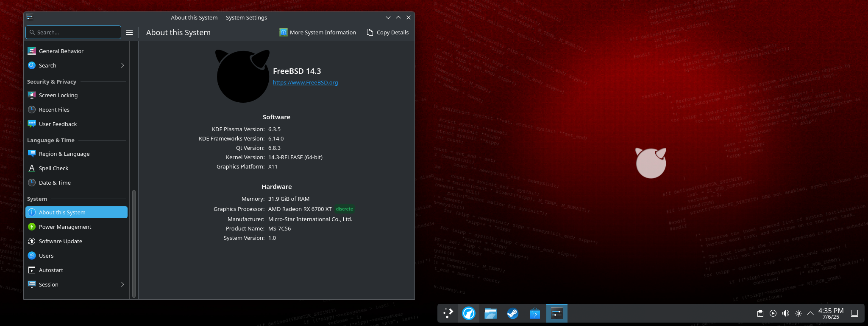Click More System Information button
This screenshot has height=326, width=868.
coord(318,32)
